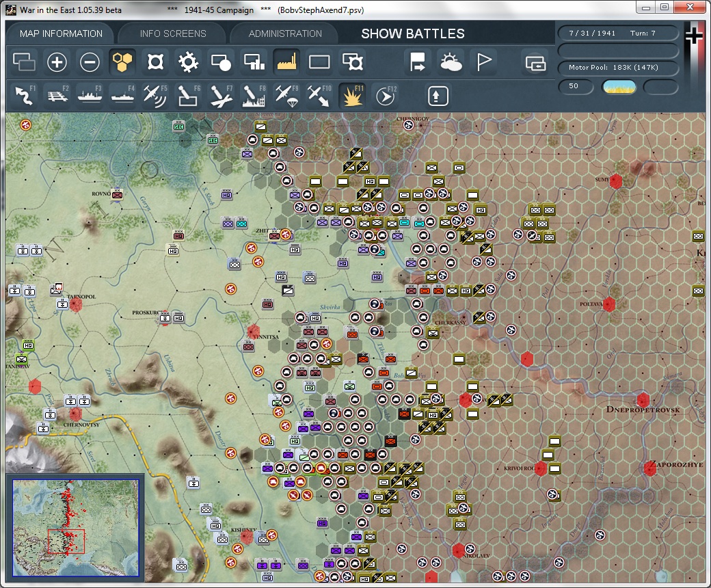The width and height of the screenshot is (711, 588).
Task: Toggle the F11 show battles mode
Action: point(352,96)
